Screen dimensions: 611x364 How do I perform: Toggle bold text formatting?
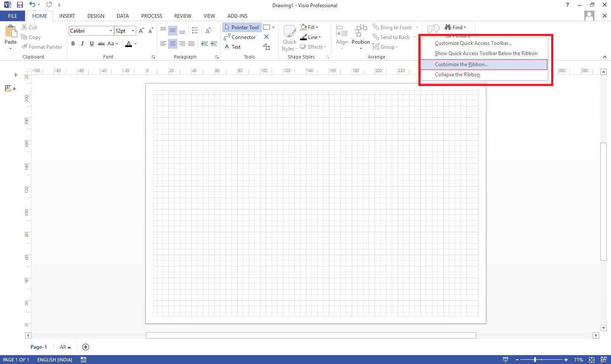coord(73,43)
